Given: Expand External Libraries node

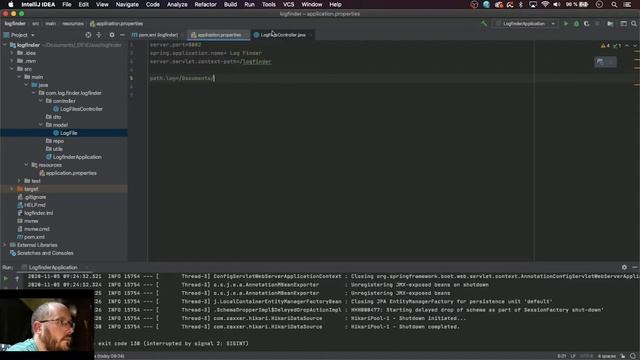Looking at the screenshot, I should [x=5, y=245].
